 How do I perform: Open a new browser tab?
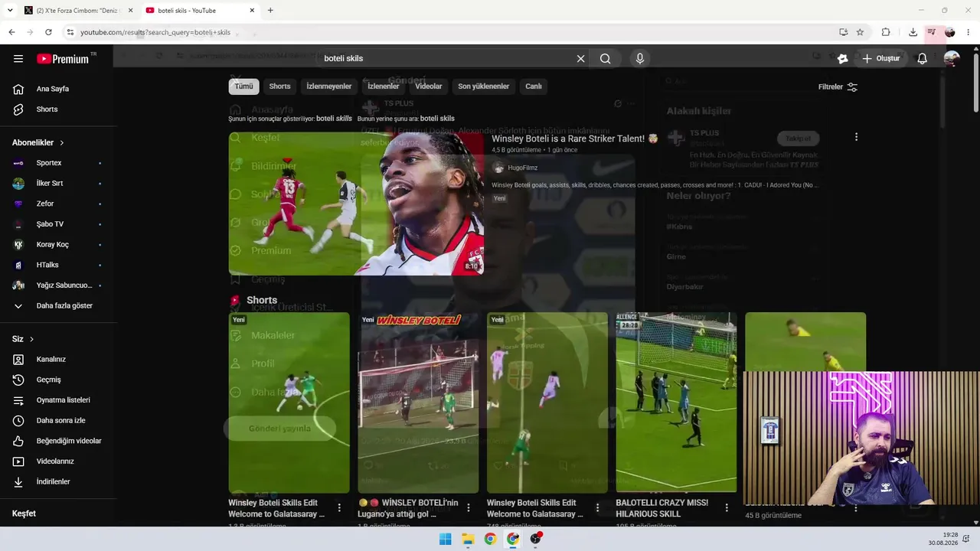coord(270,11)
